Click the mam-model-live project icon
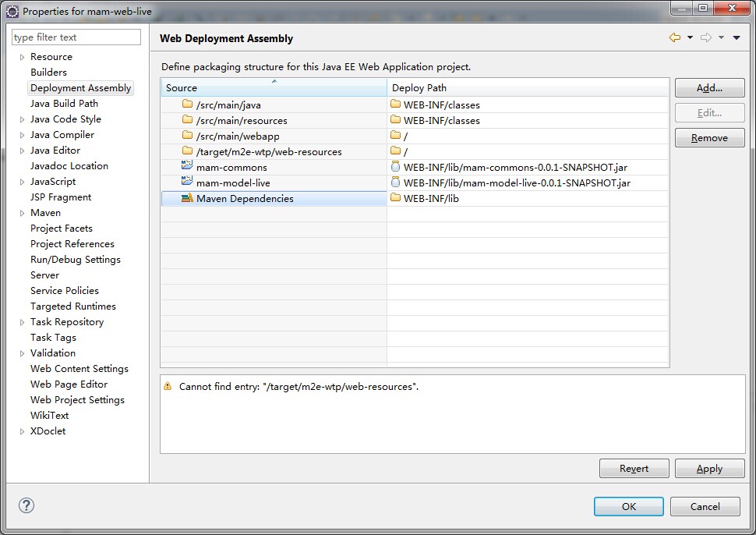Viewport: 756px width, 535px height. 187,182
